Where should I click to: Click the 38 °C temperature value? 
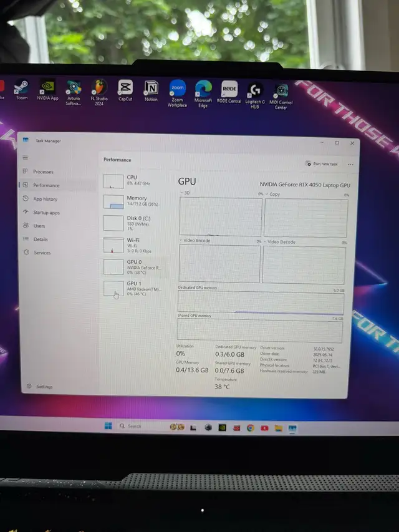pyautogui.click(x=222, y=387)
